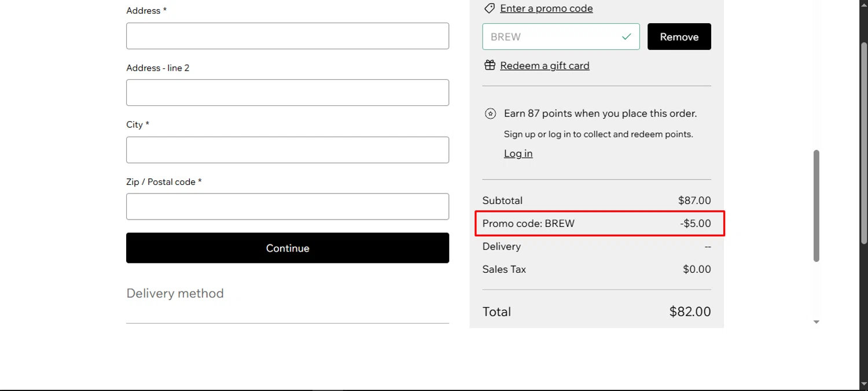Click Earn 87 points message
868x391 pixels.
(x=600, y=114)
